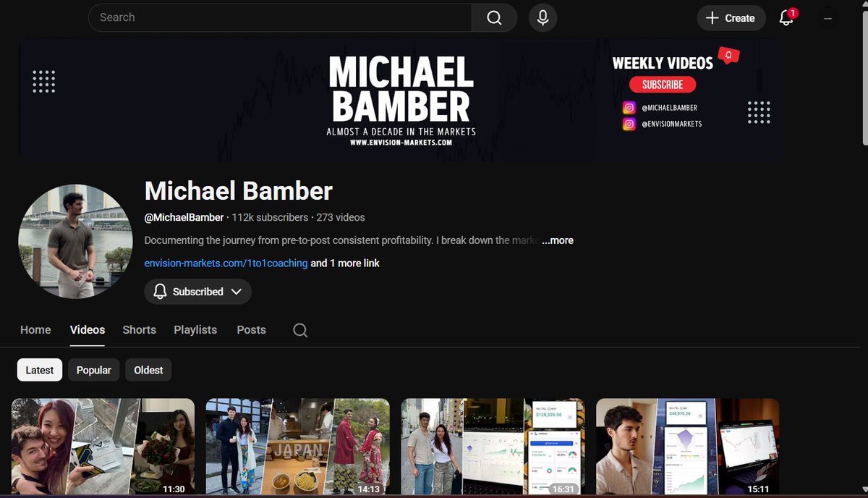Switch to the Home tab
Viewport: 868px width, 498px height.
coord(35,329)
